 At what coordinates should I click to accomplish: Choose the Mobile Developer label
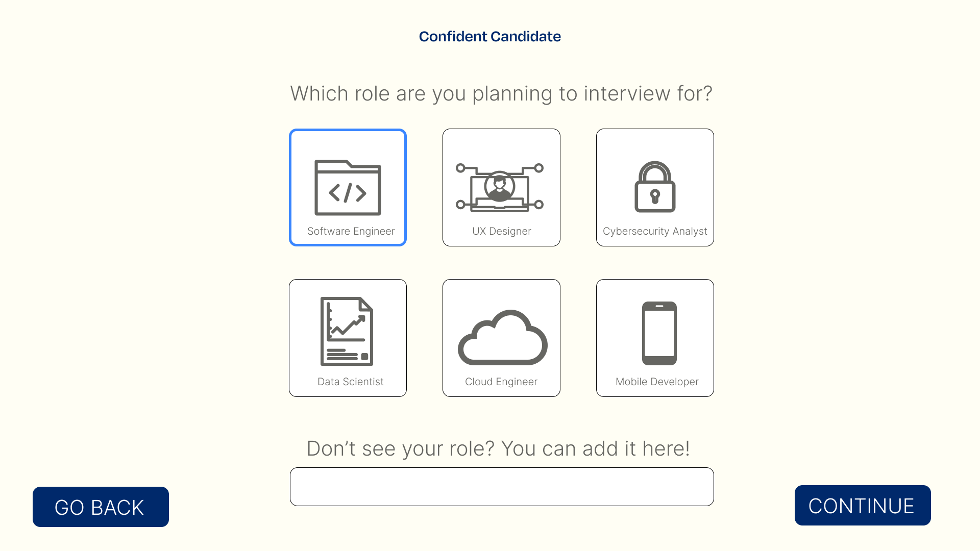coord(657,382)
